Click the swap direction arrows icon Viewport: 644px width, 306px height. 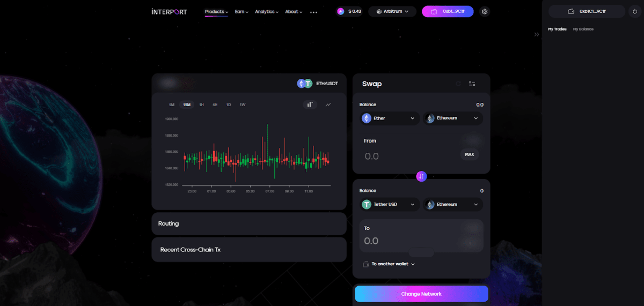(421, 176)
